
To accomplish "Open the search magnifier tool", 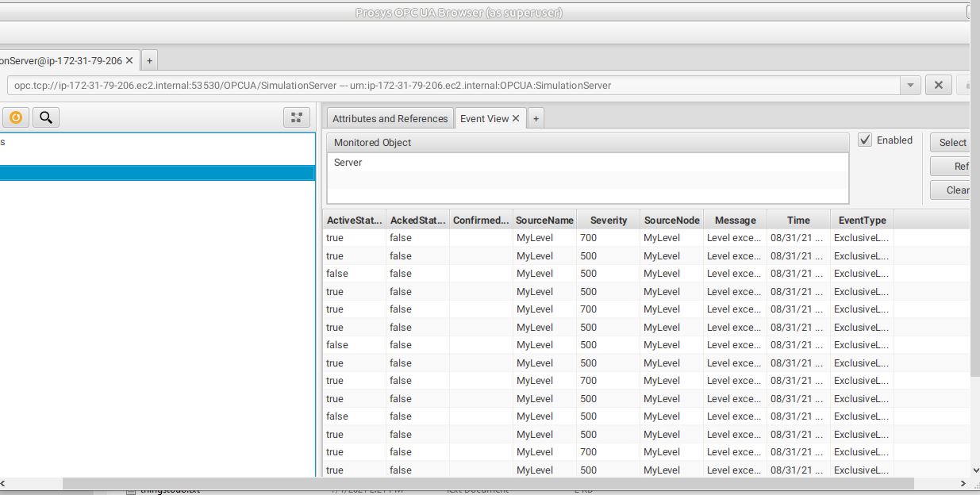I will point(46,118).
